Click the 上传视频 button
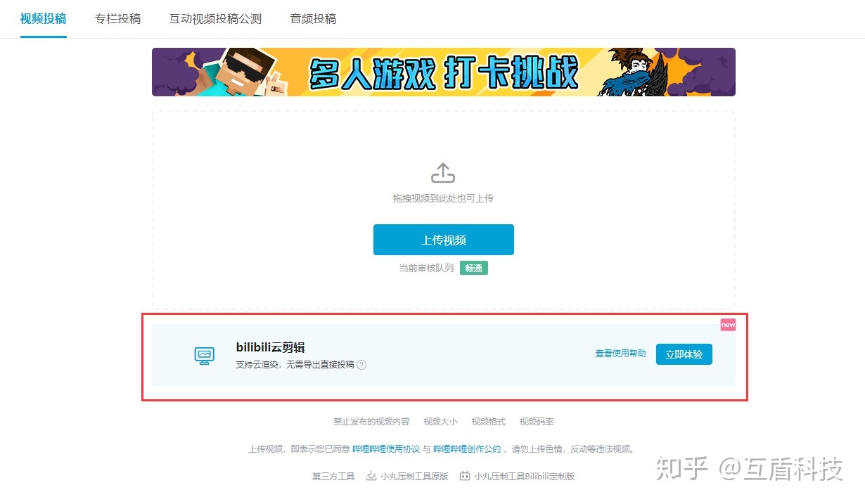 coord(444,240)
